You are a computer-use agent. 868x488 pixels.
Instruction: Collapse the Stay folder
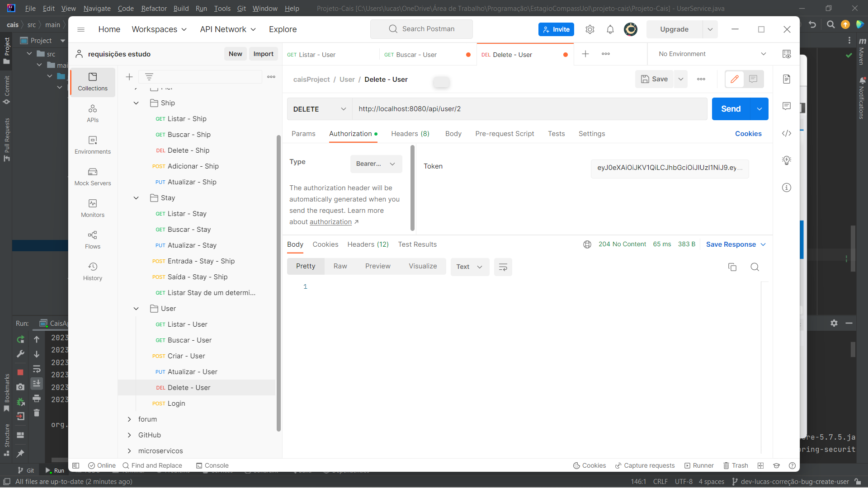point(136,198)
